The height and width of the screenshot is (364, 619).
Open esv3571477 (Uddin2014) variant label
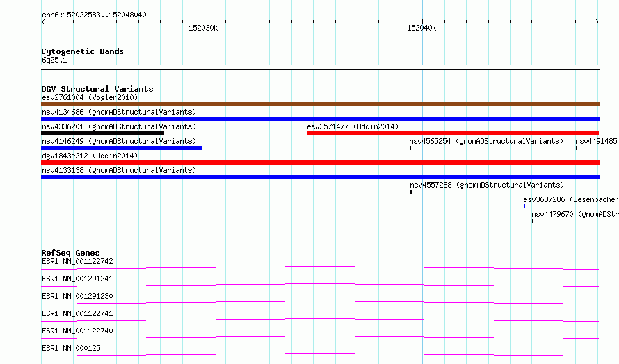coord(353,126)
